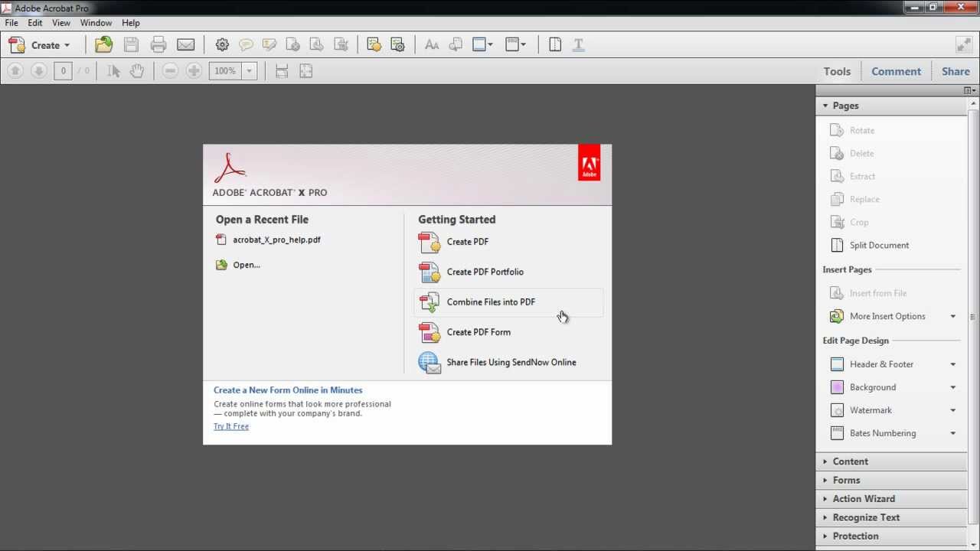
Task: Click the Tools pane options menu icon
Action: [968, 90]
